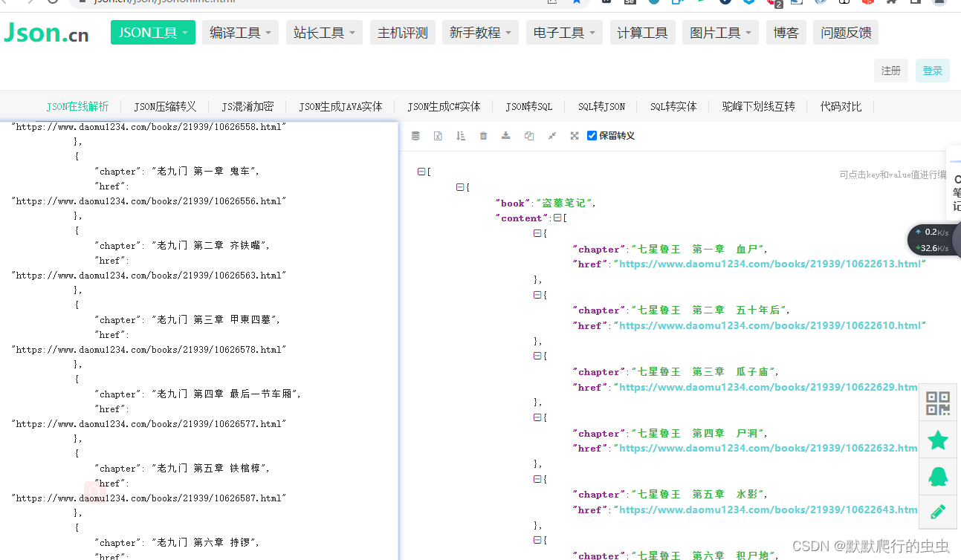Switch to the JS混淆加密 tab
Screen dimensions: 961x560
tap(247, 106)
